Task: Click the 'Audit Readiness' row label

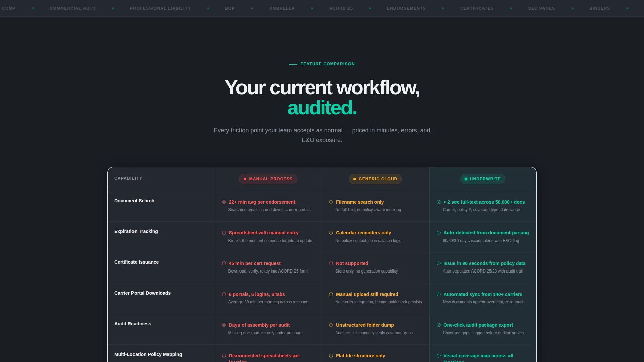Action: coord(133,324)
